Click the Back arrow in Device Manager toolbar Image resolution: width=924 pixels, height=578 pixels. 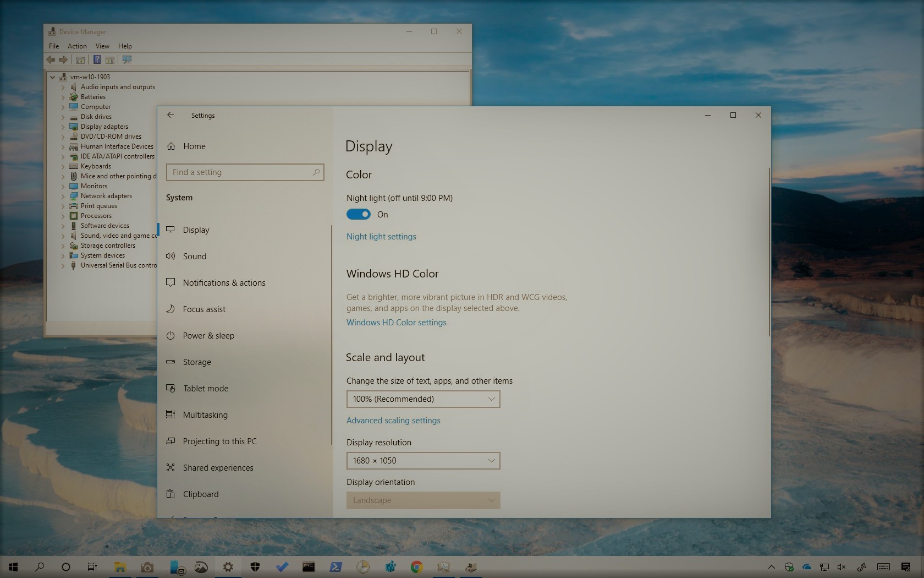coord(51,59)
